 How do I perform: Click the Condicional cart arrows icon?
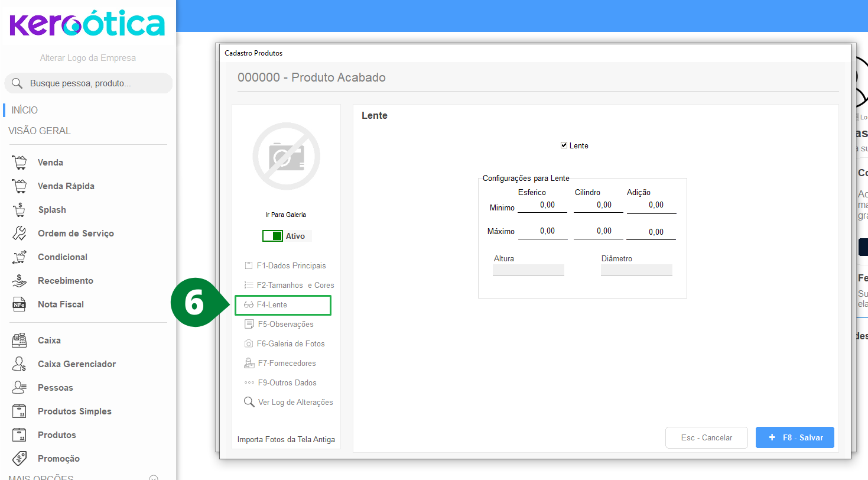point(19,257)
